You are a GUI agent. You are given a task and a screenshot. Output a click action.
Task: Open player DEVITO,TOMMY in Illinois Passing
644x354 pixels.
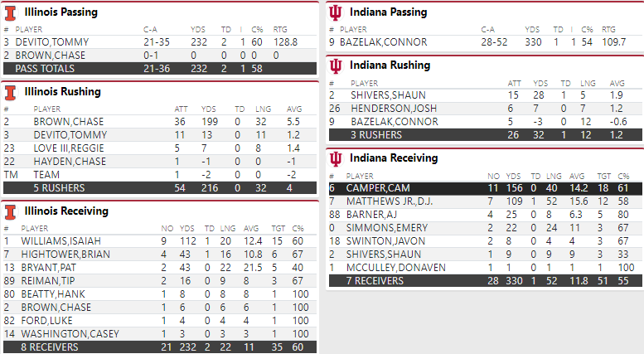pyautogui.click(x=49, y=41)
